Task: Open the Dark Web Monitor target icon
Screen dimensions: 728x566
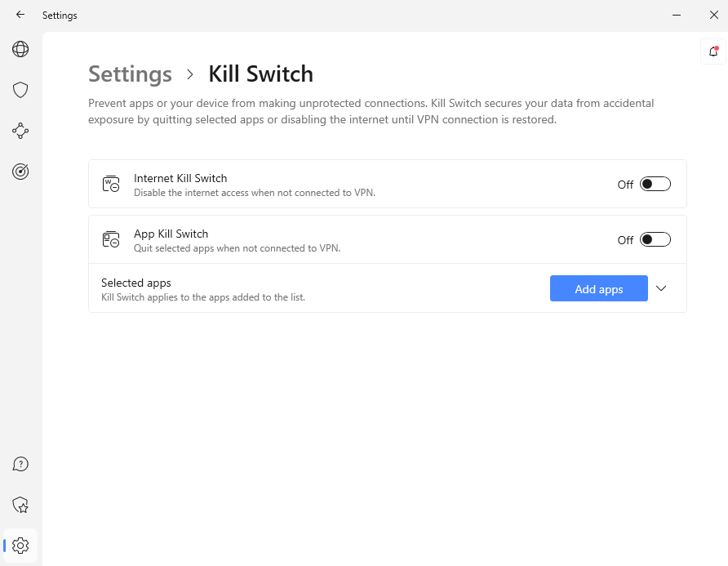Action: pyautogui.click(x=20, y=172)
